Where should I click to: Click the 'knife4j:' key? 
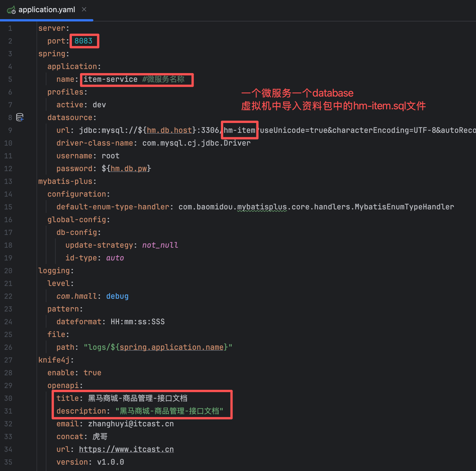point(56,360)
